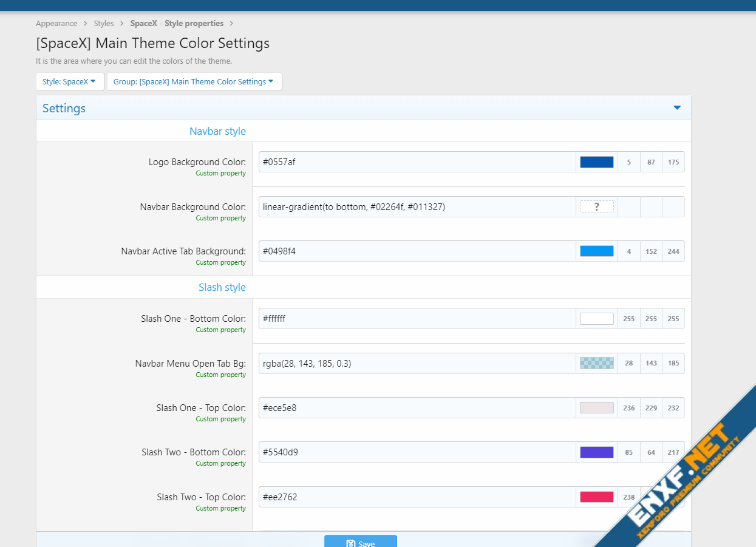Open the Style: SpaceX dropdown
This screenshot has height=547, width=756.
point(69,82)
